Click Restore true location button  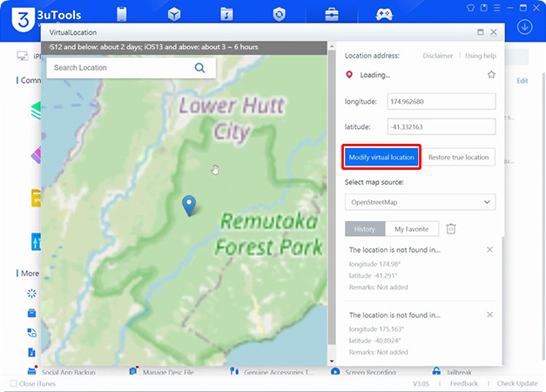pos(458,157)
